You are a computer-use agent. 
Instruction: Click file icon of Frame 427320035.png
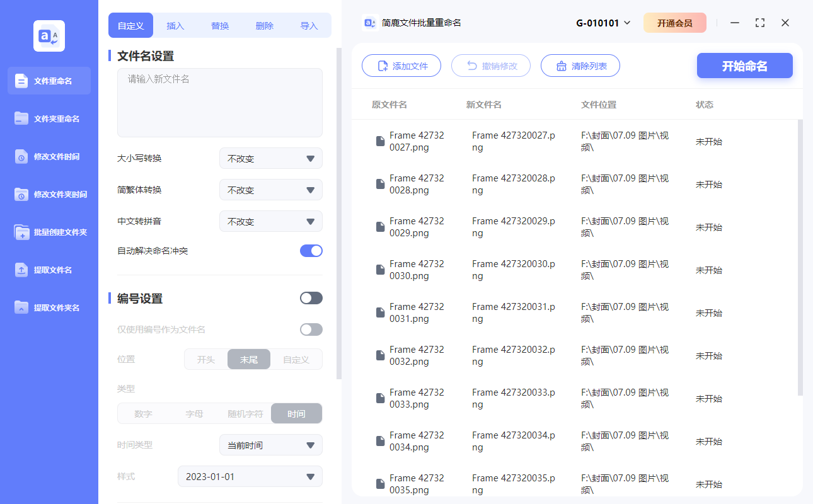pos(380,484)
